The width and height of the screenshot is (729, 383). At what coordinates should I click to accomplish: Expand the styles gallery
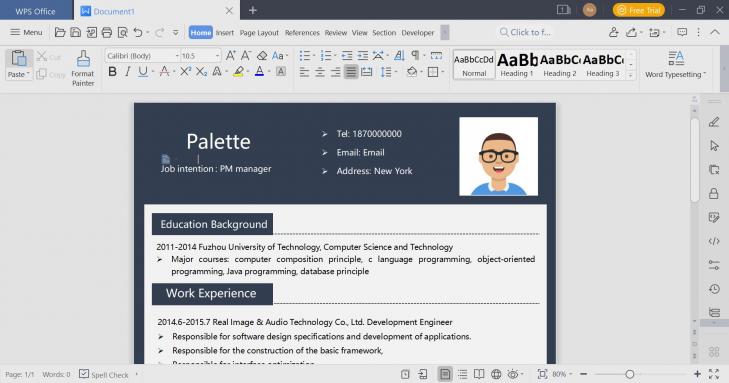[631, 76]
